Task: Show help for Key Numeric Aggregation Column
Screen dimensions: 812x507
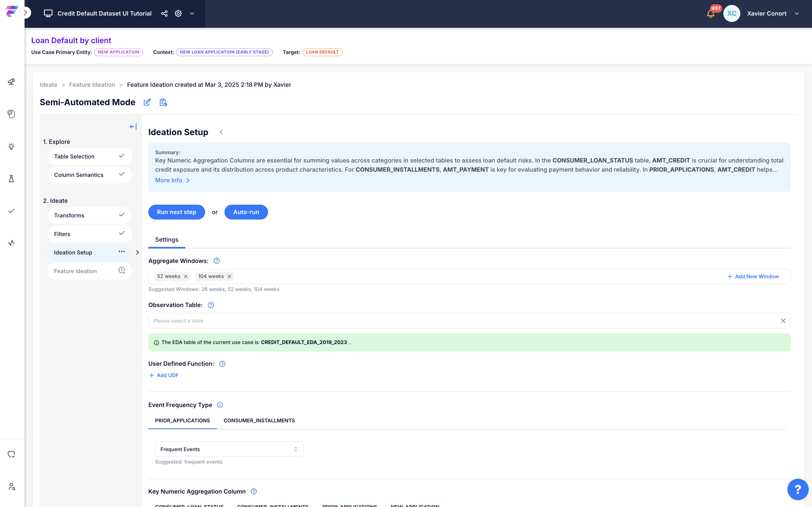Action: coord(254,491)
